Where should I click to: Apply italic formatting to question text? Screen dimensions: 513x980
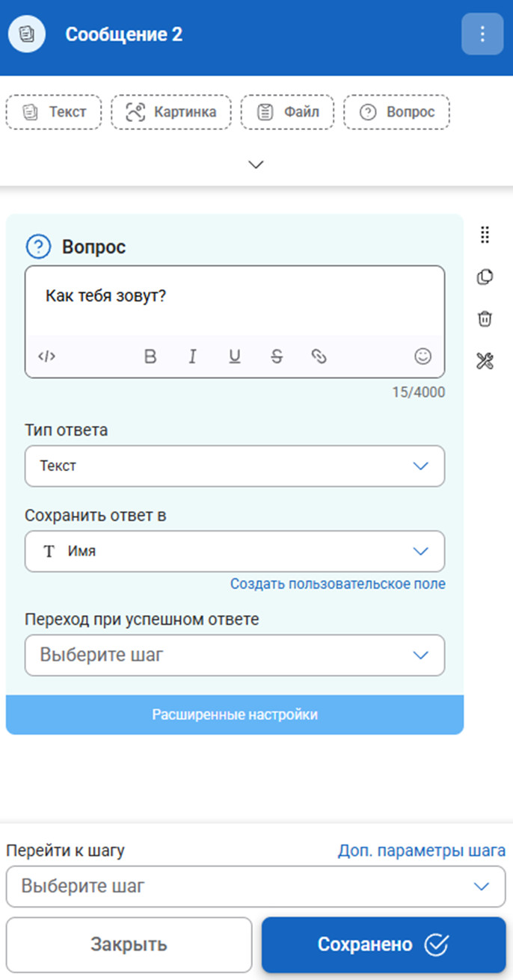(x=192, y=357)
